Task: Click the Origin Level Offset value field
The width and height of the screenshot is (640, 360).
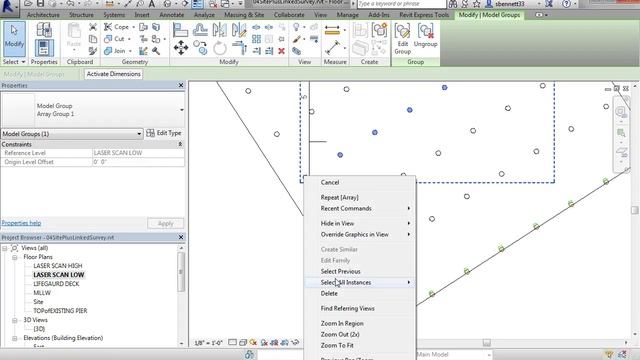Action: [x=138, y=162]
